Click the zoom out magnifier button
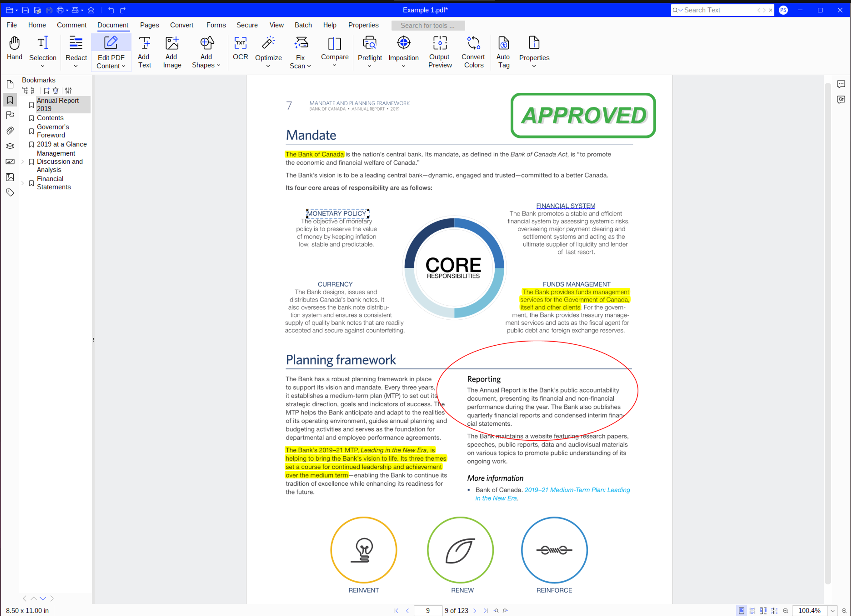Screen dimensions: 851x616 tap(786, 610)
